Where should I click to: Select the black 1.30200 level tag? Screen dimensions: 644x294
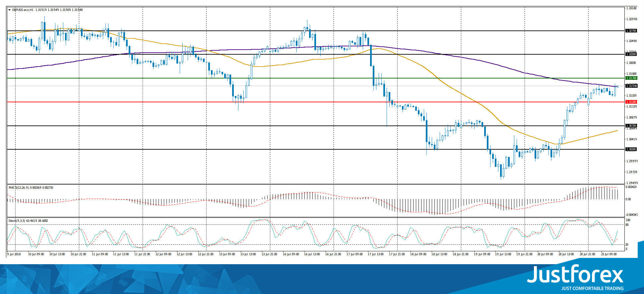631,149
